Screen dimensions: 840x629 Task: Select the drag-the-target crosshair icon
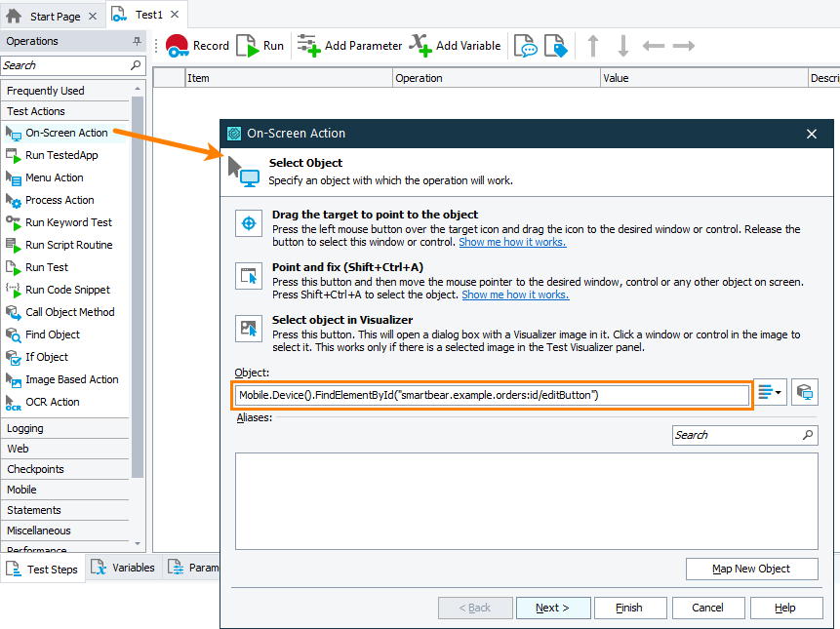click(249, 223)
